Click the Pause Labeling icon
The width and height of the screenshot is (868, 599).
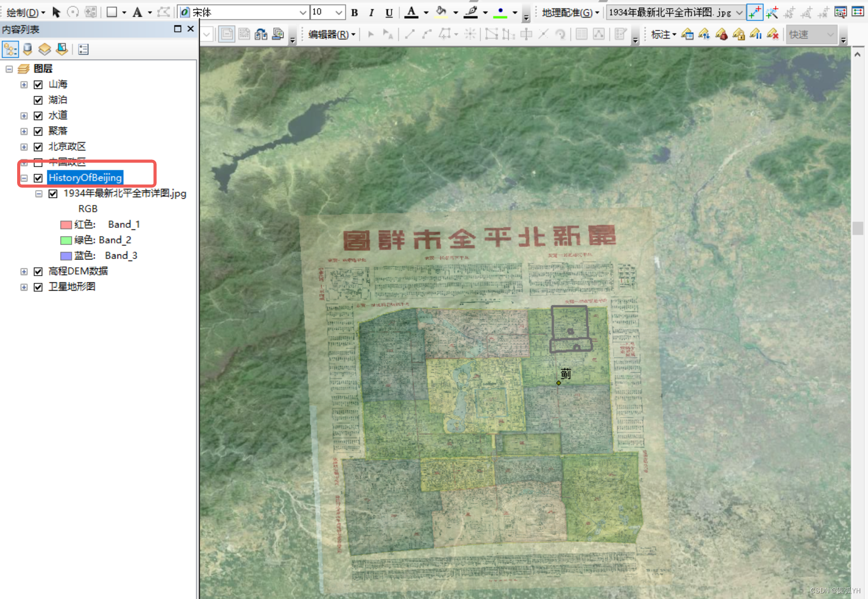point(756,34)
